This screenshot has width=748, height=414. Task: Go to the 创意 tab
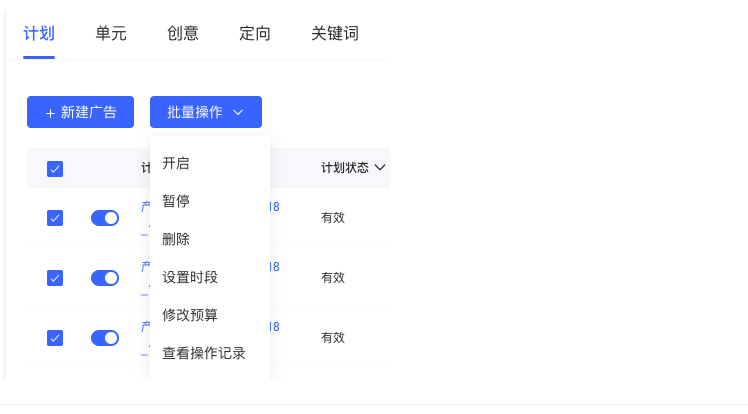point(183,33)
